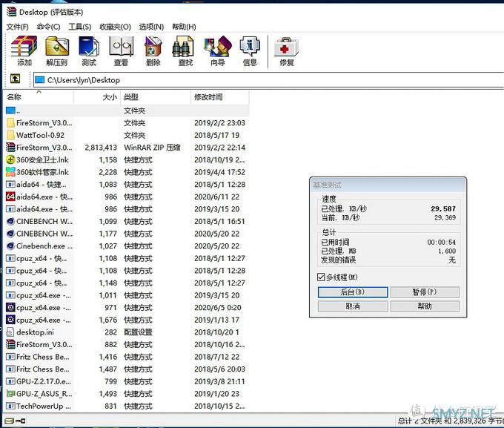Click the up one level folder icon

[x=15, y=79]
